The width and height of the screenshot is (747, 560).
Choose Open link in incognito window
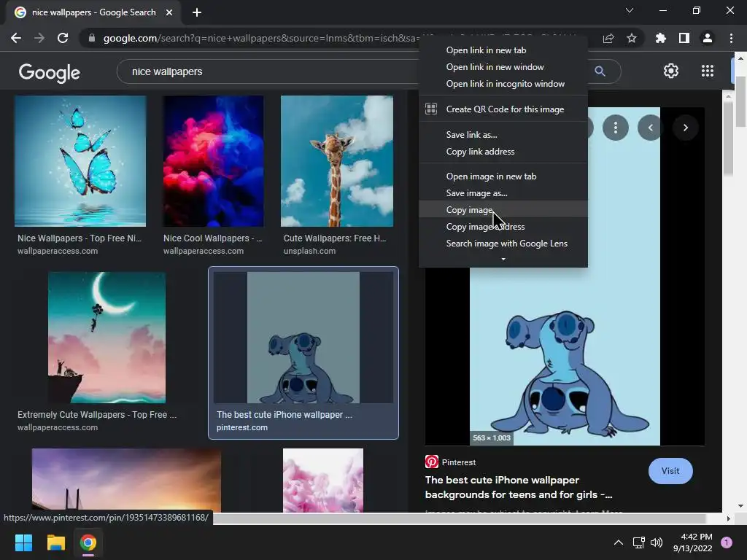[503, 83]
